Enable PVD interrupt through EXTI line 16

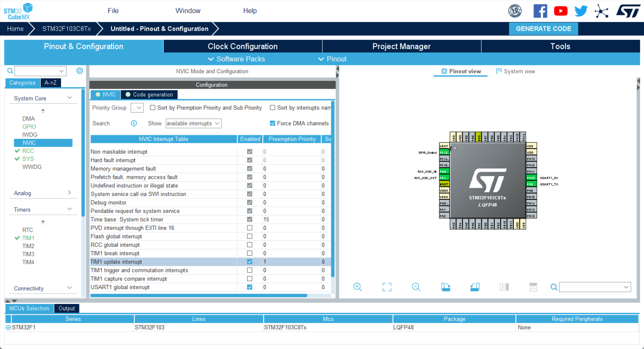point(250,228)
